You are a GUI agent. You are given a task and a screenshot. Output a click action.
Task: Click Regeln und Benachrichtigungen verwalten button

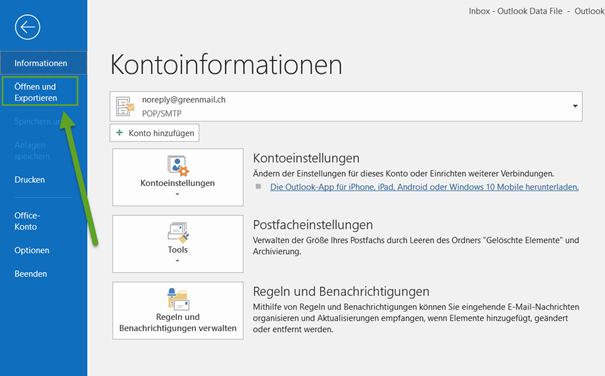[x=178, y=311]
